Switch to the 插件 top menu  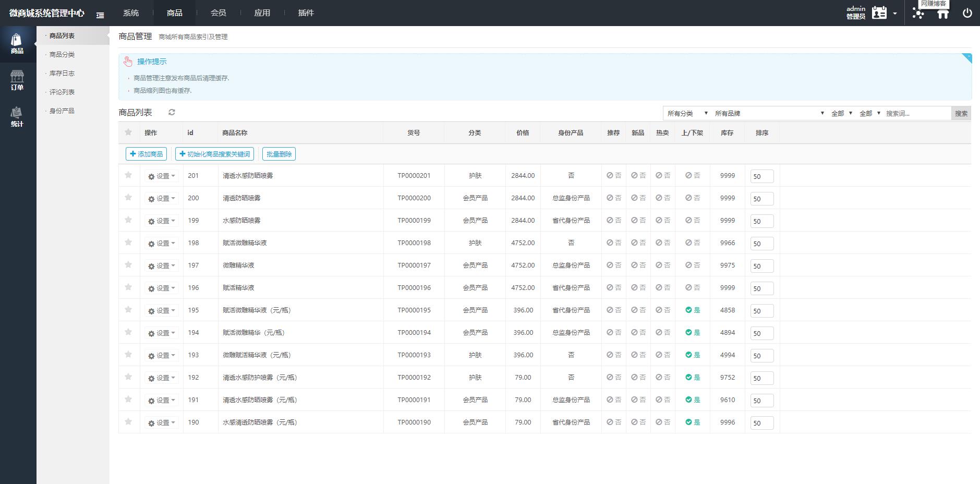click(x=306, y=13)
